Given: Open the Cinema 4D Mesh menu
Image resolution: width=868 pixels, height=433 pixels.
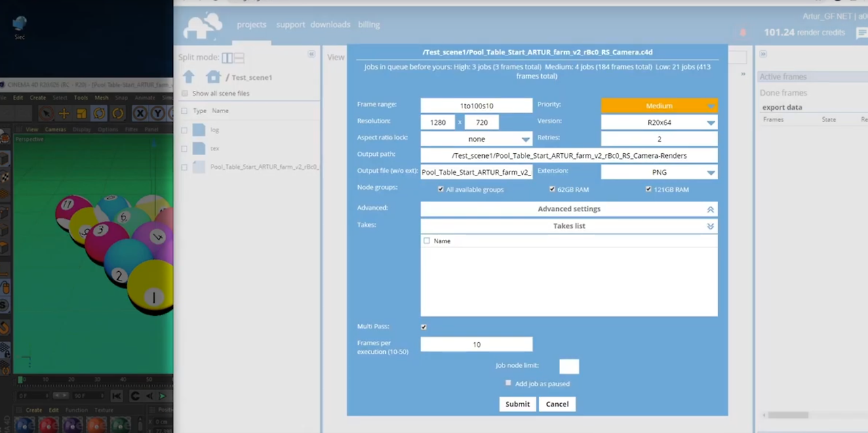Looking at the screenshot, I should (101, 98).
